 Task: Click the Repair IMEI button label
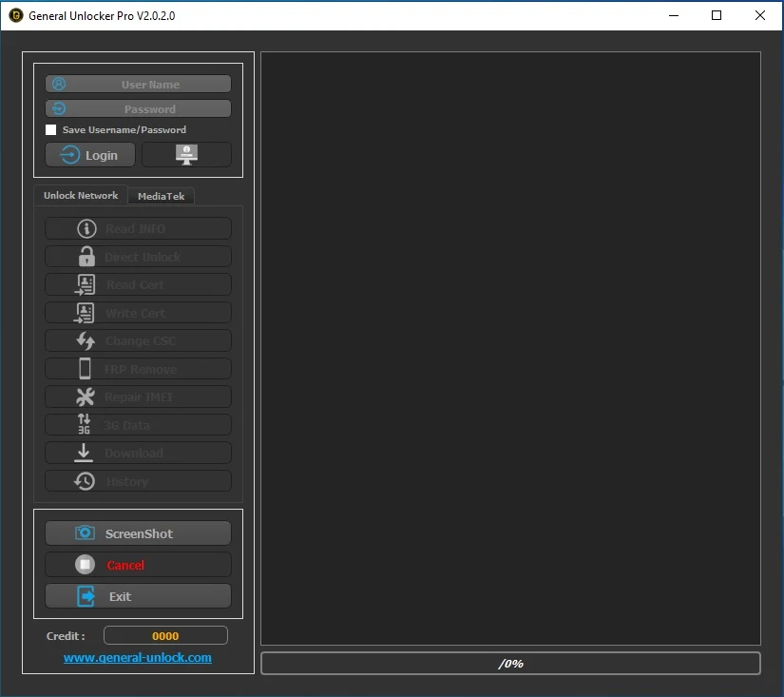(x=139, y=397)
